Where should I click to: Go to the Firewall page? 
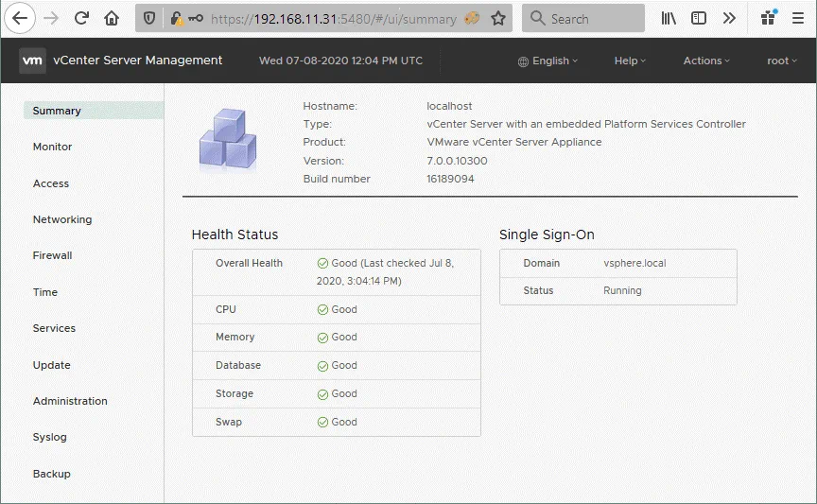(x=52, y=255)
